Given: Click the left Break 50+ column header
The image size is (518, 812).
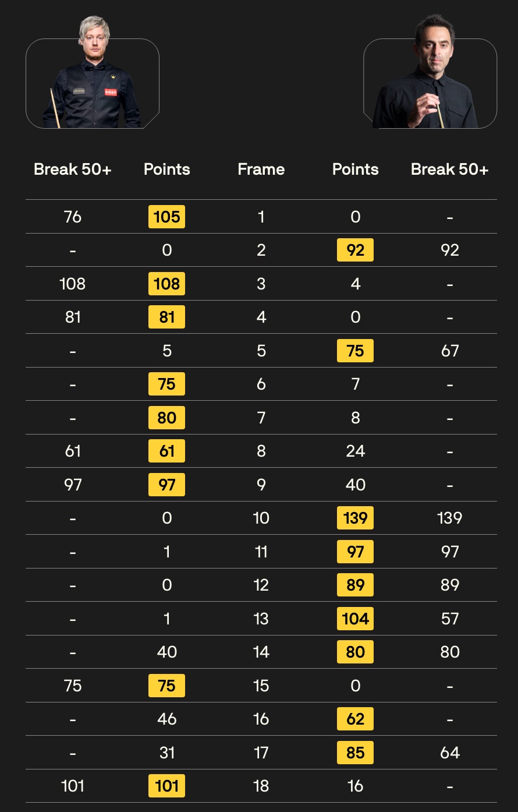Looking at the screenshot, I should 73,170.
